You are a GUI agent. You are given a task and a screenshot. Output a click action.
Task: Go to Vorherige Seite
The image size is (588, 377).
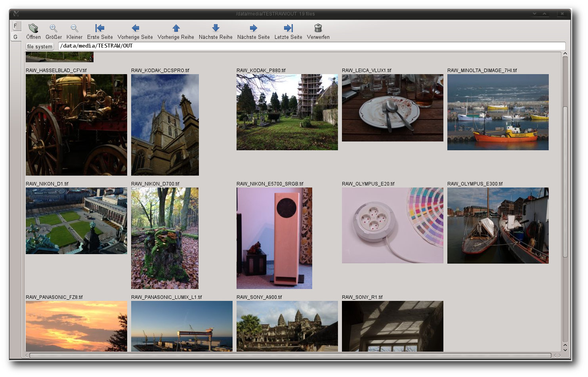click(x=135, y=28)
